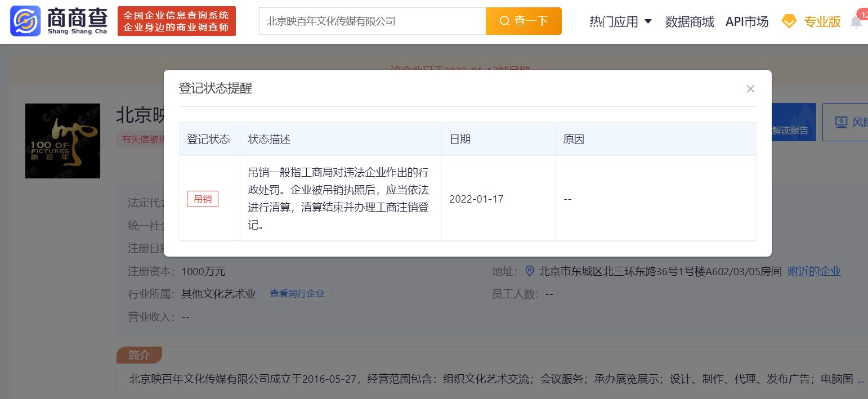Close the 登记状态提醒 dialog
This screenshot has width=868, height=399.
click(x=750, y=89)
